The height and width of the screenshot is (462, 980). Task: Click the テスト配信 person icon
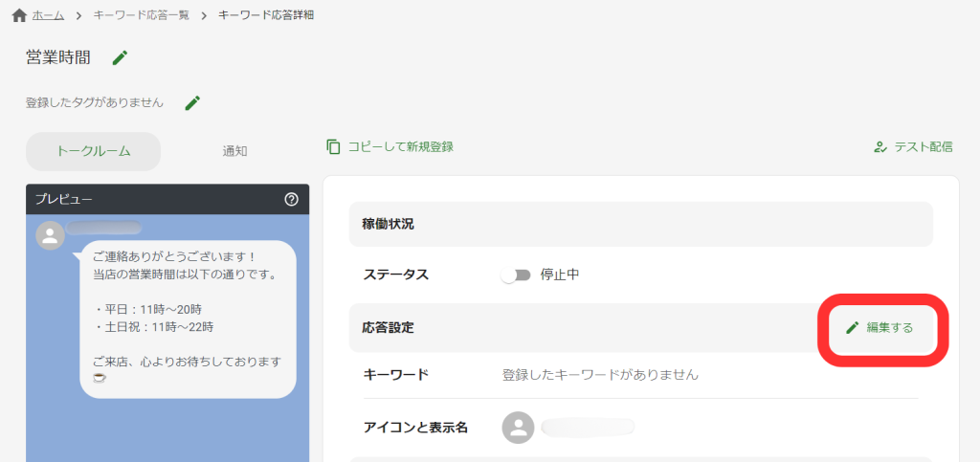[x=880, y=147]
